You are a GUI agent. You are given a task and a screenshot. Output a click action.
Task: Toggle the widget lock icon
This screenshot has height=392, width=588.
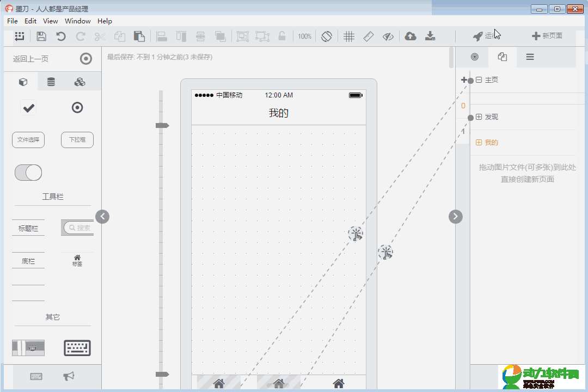(x=282, y=36)
